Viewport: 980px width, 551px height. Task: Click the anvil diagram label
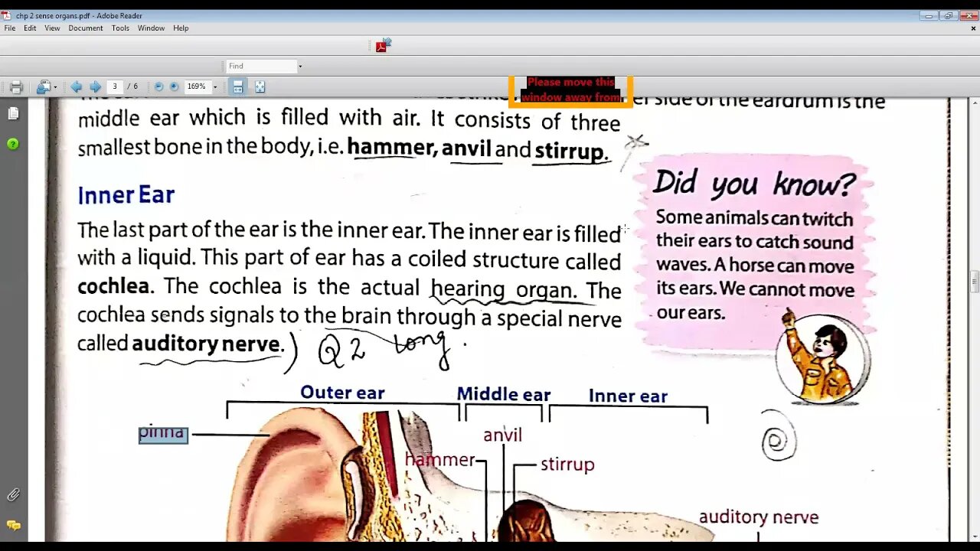[502, 435]
